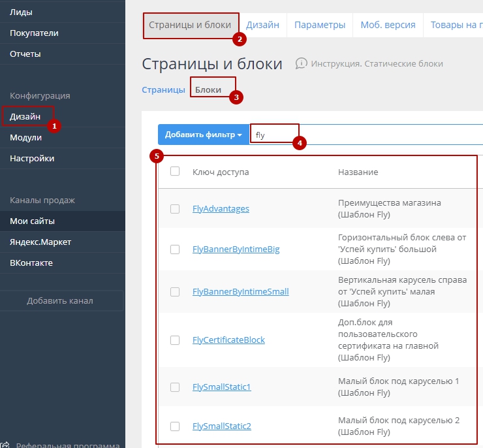
Task: Open the Добавить фильтр dropdown
Action: coord(203,135)
